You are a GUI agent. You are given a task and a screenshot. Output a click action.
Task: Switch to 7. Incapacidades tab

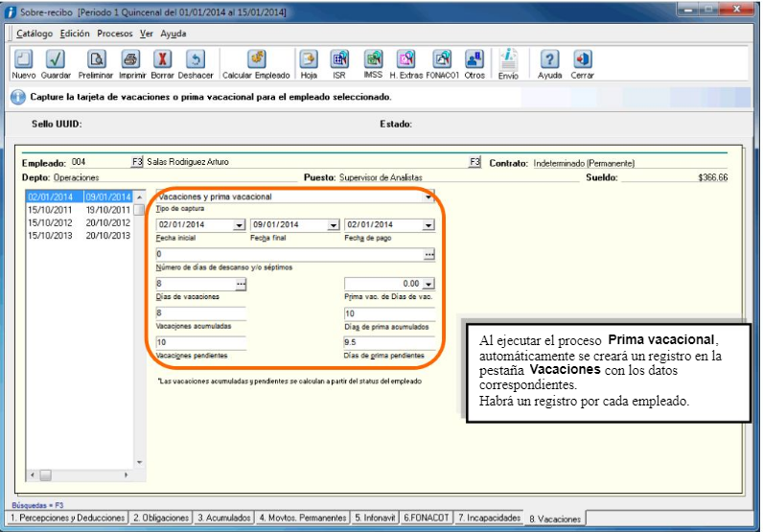pos(489,518)
